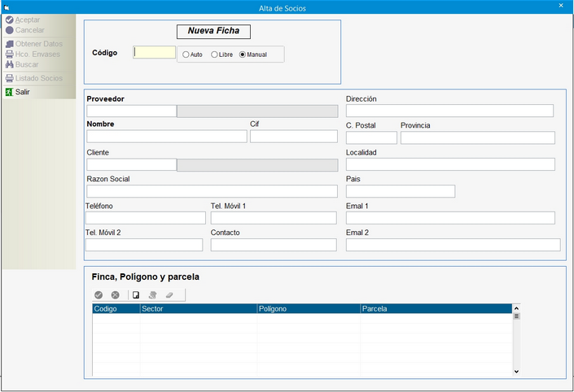Click the green Salir exit icon
The width and height of the screenshot is (574, 392).
point(9,92)
